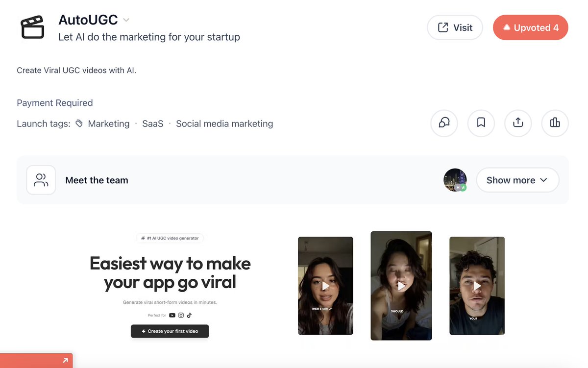Open the team member avatar
The image size is (588, 368).
click(455, 180)
